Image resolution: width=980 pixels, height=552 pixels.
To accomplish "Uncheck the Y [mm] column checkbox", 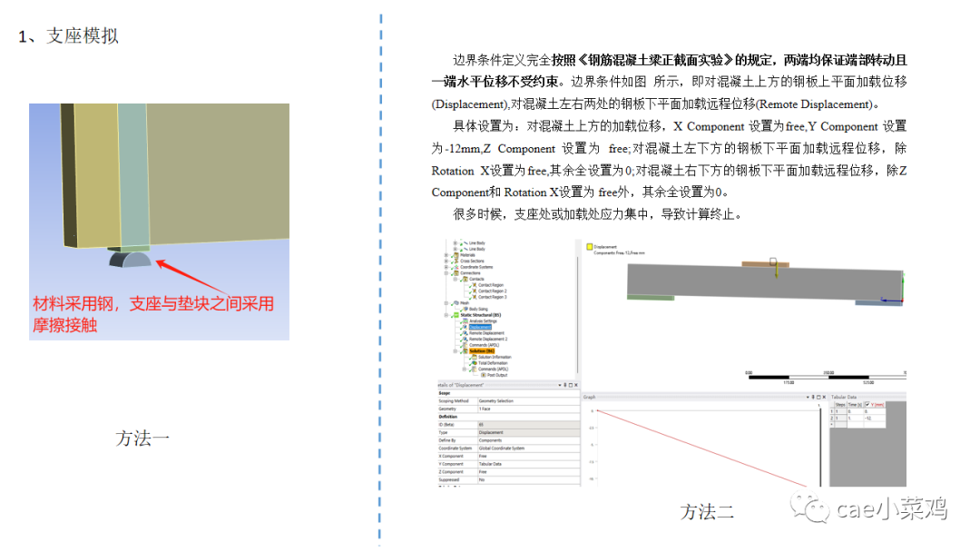I will 868,404.
